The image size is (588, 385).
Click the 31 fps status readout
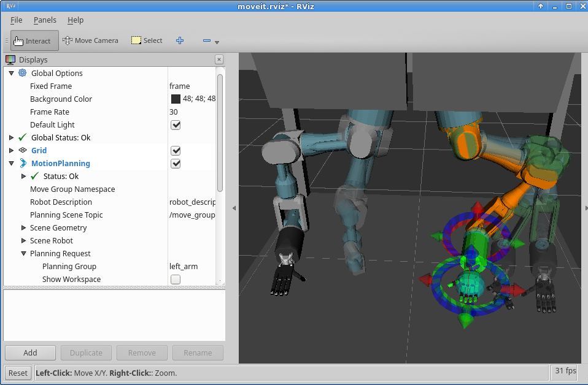565,371
